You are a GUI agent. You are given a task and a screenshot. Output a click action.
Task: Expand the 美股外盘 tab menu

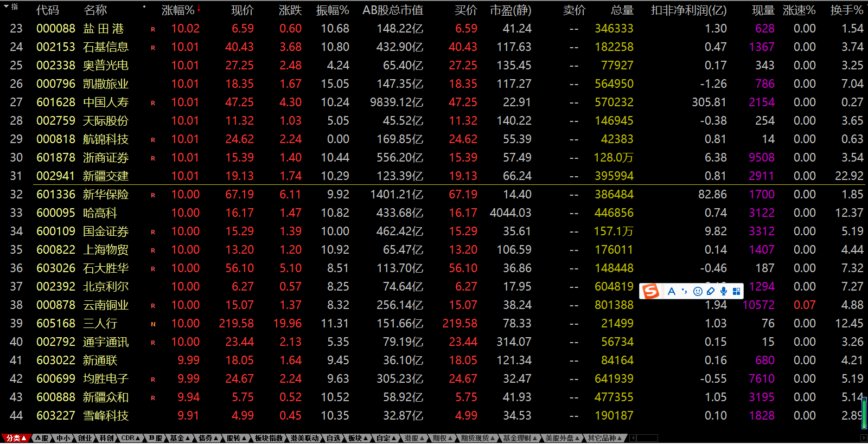[563, 438]
